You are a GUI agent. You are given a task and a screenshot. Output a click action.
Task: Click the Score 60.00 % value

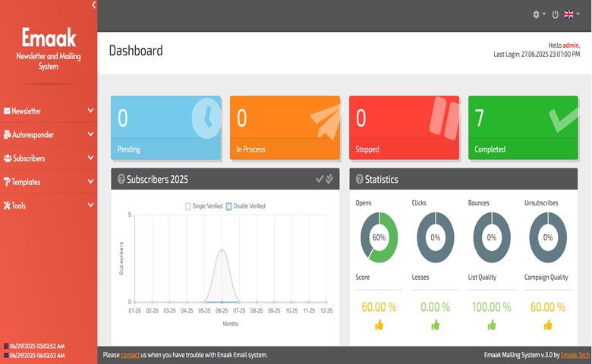[379, 307]
